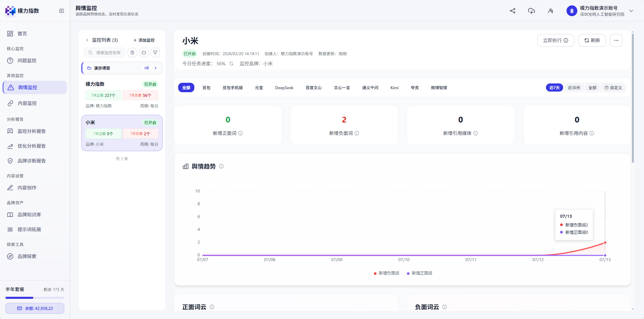The image size is (644, 319).
Task: Collapse the sidebar with the panel icon
Action: click(x=62, y=11)
